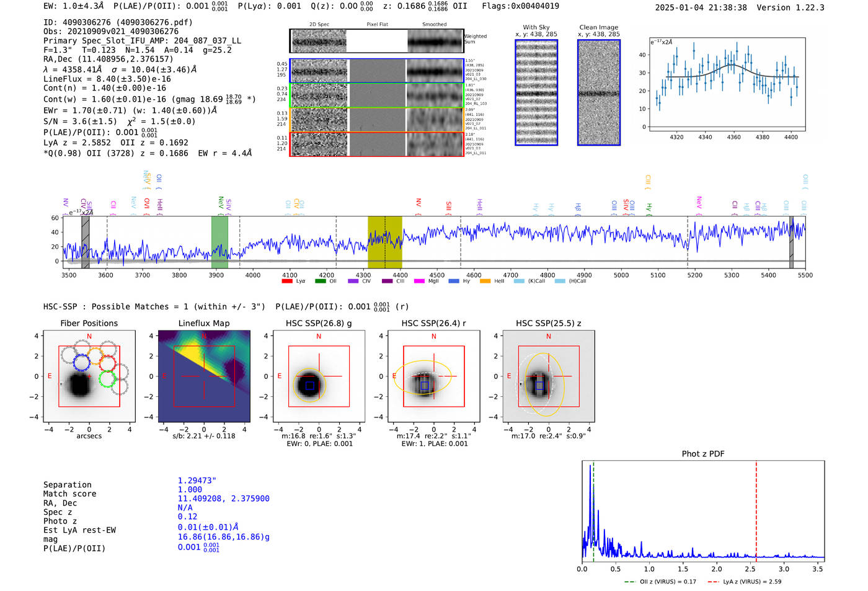Click the Clean Image panel
The width and height of the screenshot is (868, 591).
click(x=599, y=92)
